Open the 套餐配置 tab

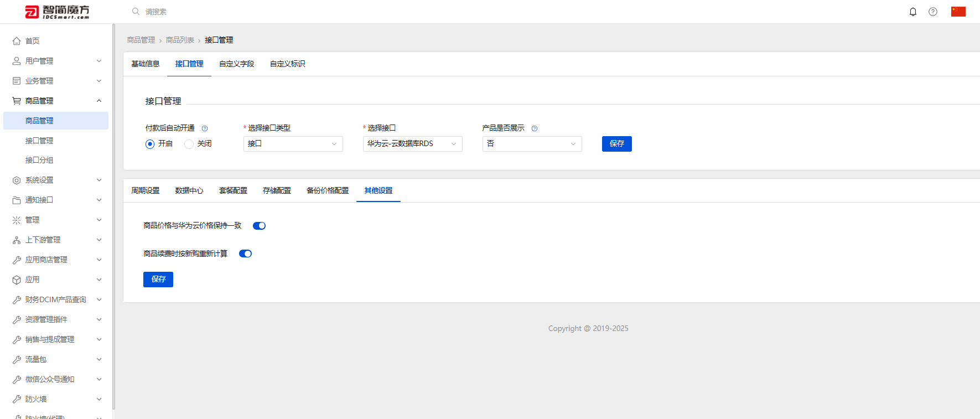coord(233,190)
